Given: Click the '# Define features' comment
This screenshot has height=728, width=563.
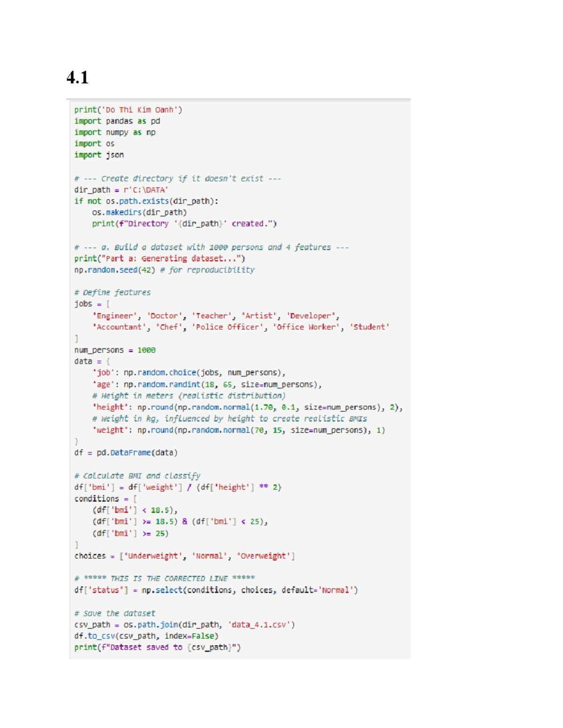Looking at the screenshot, I should (x=113, y=293).
